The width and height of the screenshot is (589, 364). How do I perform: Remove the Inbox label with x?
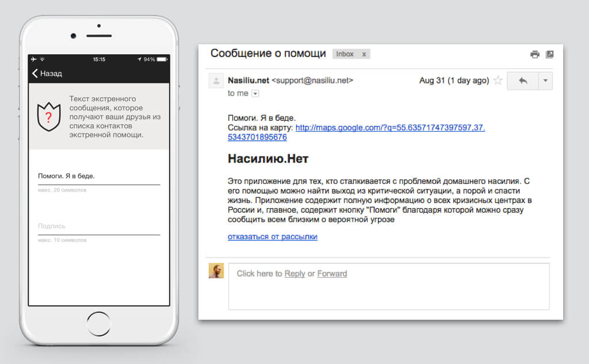[364, 54]
